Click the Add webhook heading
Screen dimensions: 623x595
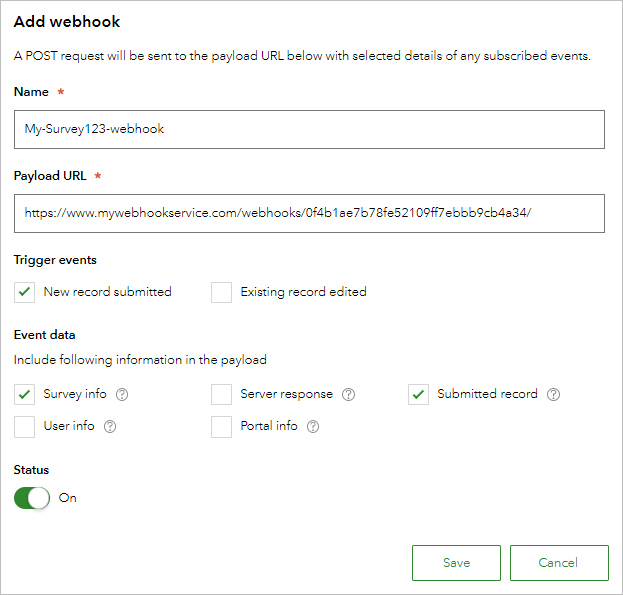pos(67,21)
